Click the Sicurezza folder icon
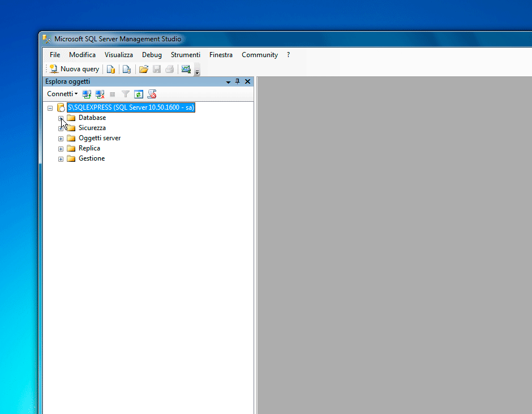The height and width of the screenshot is (414, 532). pos(71,128)
